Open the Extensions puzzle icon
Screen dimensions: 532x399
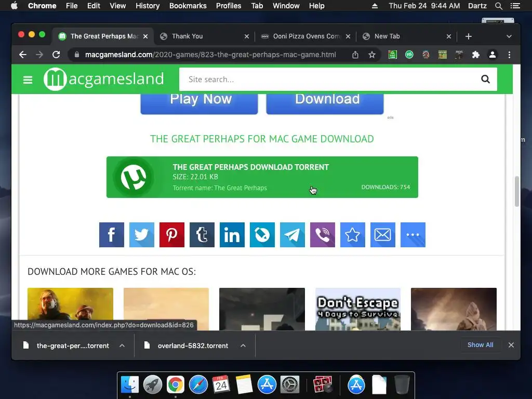[x=476, y=55]
